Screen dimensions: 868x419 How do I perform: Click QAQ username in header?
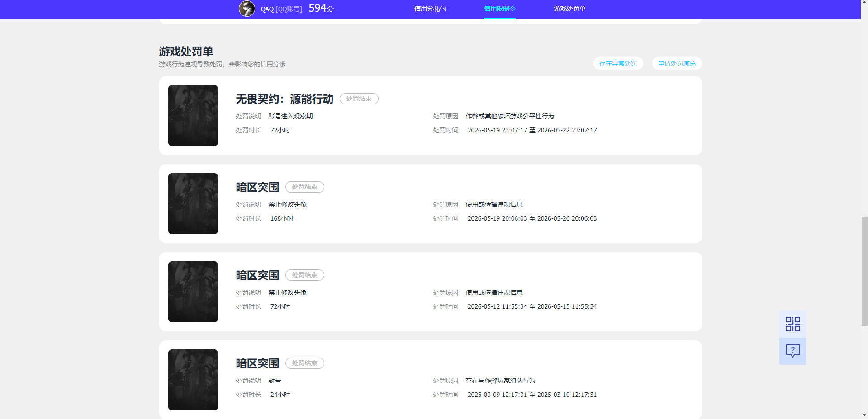[267, 9]
